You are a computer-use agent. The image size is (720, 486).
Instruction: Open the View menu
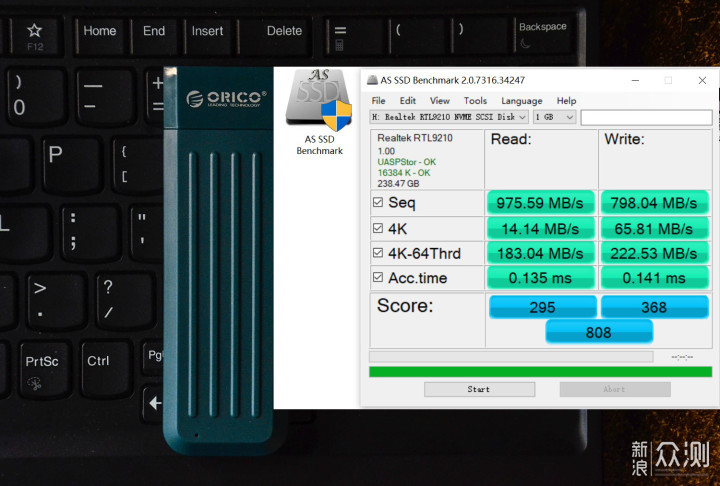(439, 101)
